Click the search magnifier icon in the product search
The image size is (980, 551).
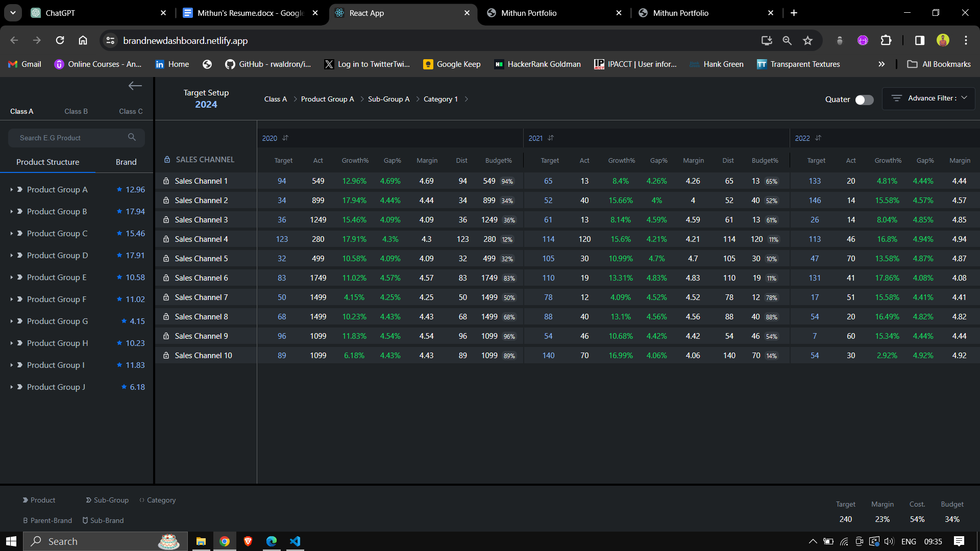(x=132, y=137)
